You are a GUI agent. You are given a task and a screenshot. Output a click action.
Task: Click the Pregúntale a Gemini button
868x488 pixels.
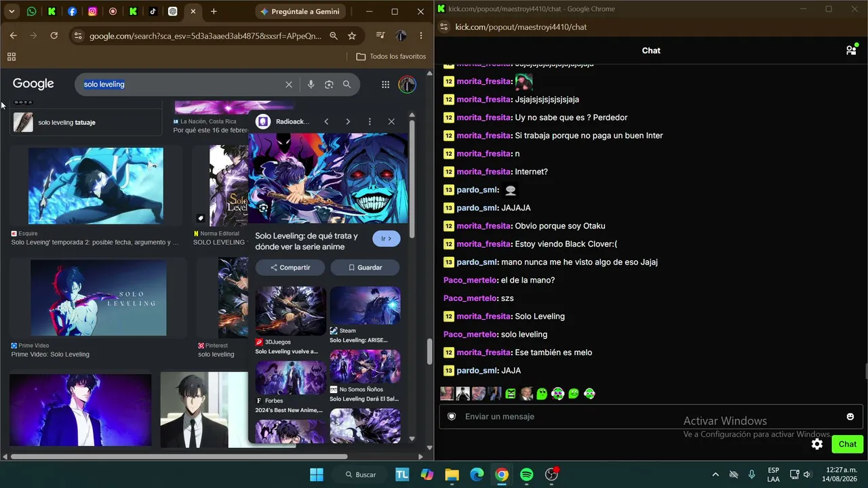coord(299,12)
